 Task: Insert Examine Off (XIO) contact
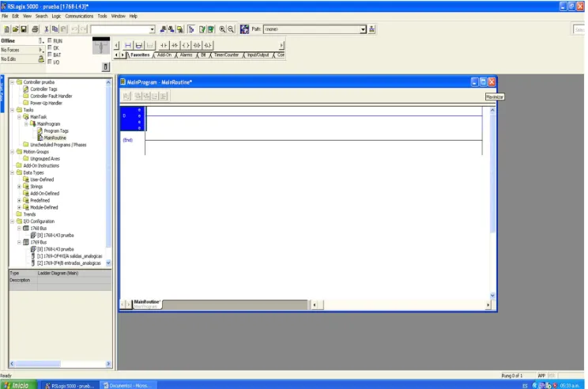[x=175, y=45]
